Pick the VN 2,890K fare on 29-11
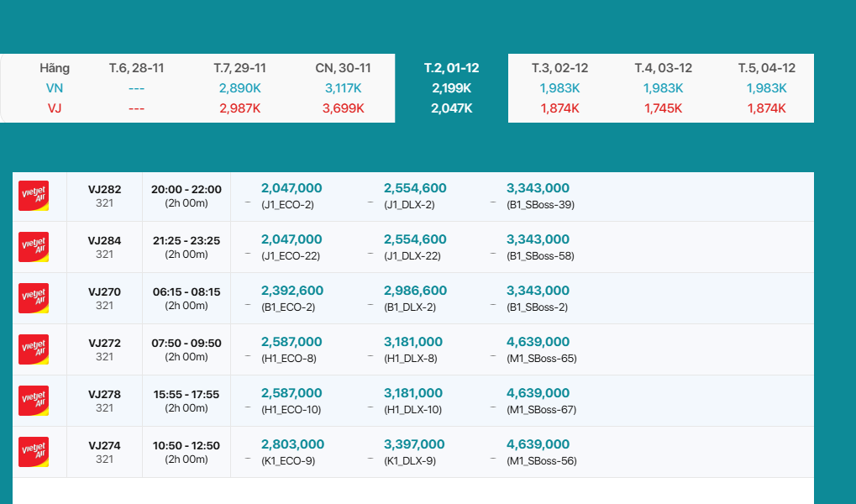856x504 pixels. point(239,88)
